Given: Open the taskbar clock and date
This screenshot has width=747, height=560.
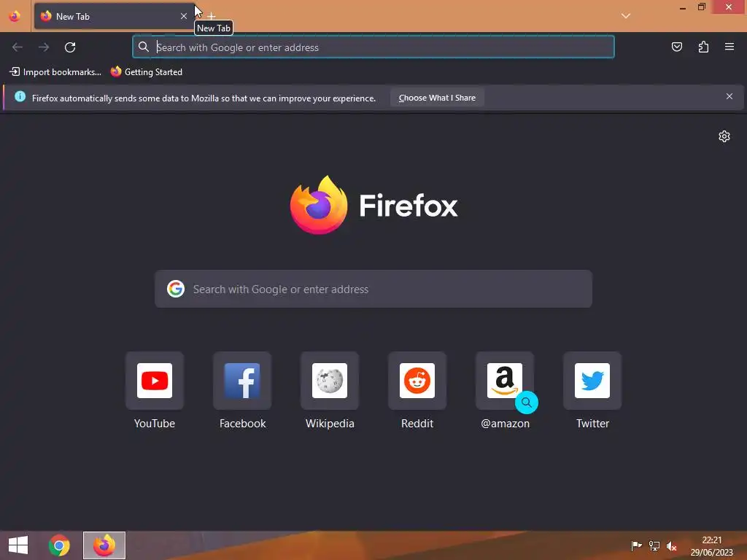Looking at the screenshot, I should tap(712, 545).
